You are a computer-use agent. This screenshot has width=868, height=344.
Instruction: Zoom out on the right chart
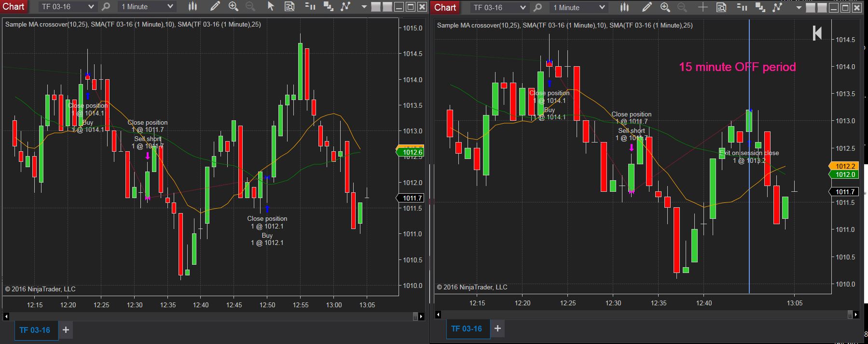pos(682,7)
